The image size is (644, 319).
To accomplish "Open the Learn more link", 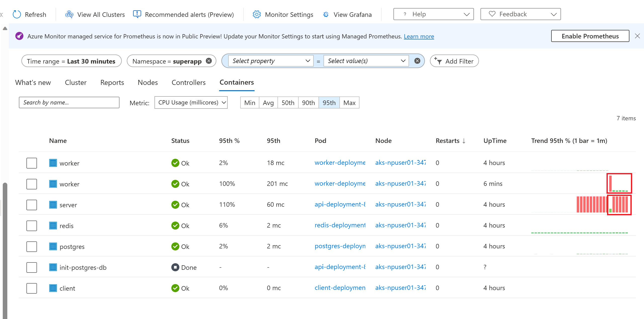I will 419,36.
